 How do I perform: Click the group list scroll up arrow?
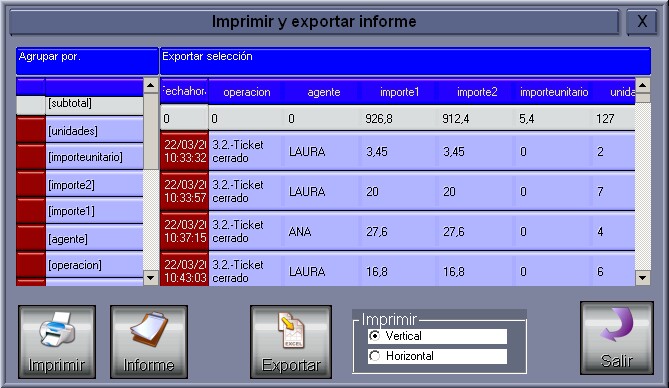click(151, 85)
